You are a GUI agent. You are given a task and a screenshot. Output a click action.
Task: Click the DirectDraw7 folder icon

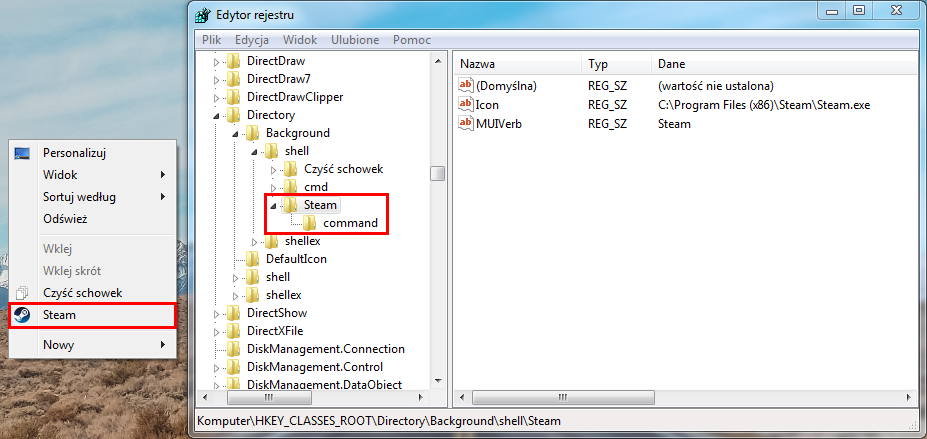pos(234,79)
